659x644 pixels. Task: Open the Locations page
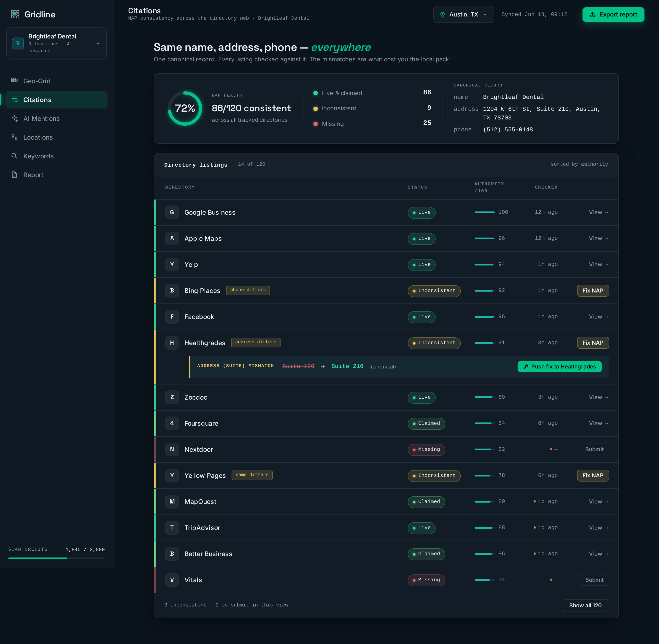57,137
